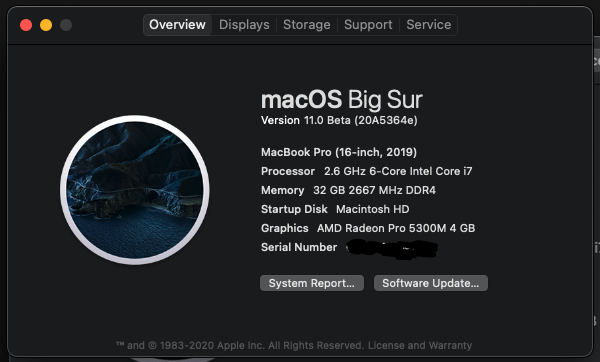The width and height of the screenshot is (600, 362).
Task: Click the MacBook Pro (16-inch, 2019) text
Action: (x=339, y=152)
